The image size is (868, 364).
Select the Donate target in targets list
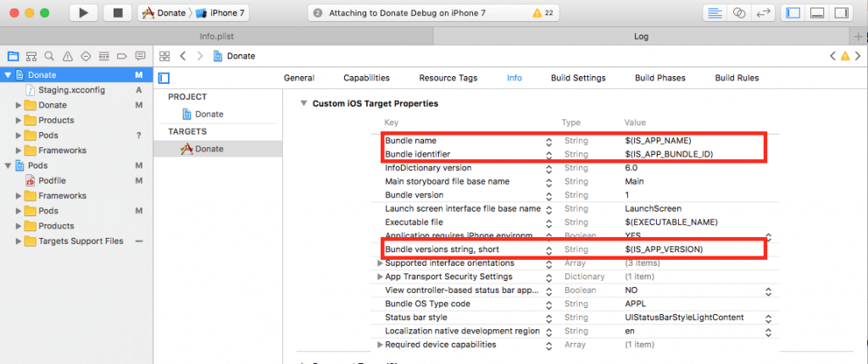[209, 149]
